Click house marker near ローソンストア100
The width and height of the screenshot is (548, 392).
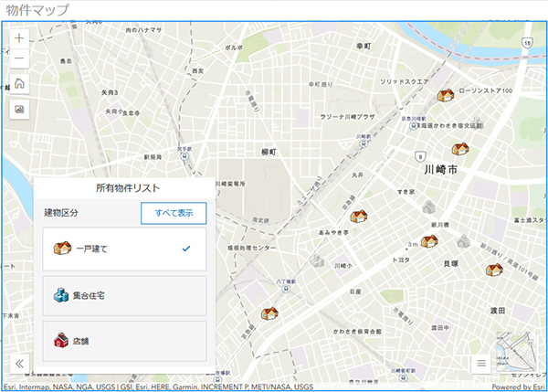446,95
